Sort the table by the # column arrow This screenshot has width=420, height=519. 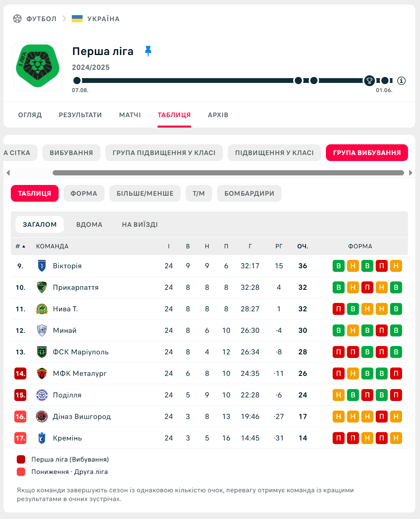(24, 246)
